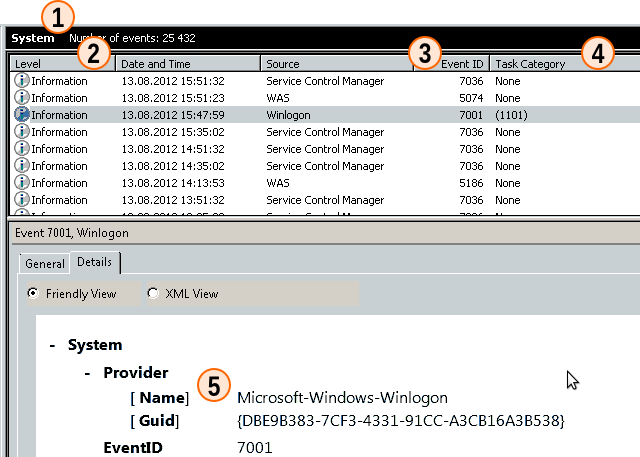Sort events by Level column header

pos(62,64)
